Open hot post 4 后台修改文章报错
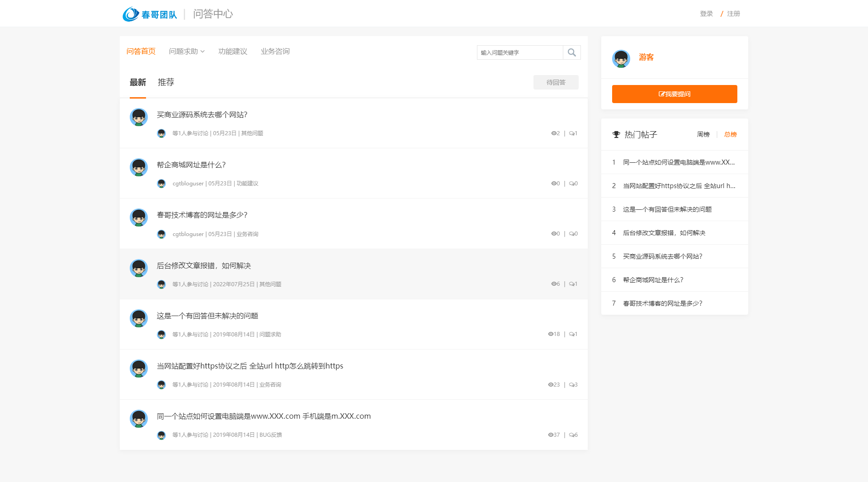The width and height of the screenshot is (868, 482). (664, 233)
